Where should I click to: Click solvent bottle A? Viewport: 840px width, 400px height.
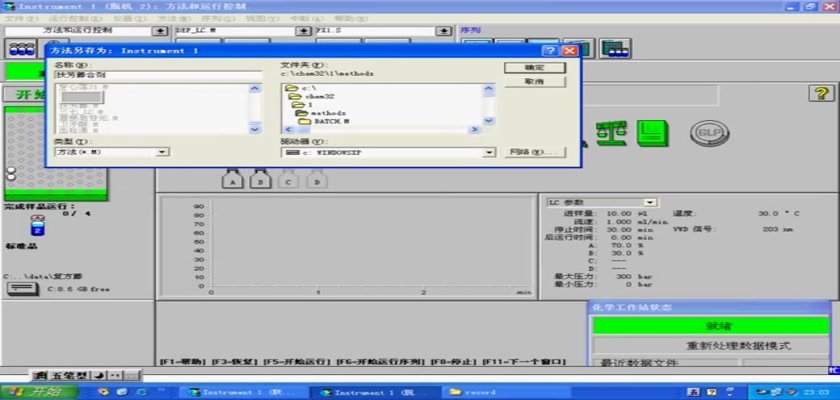tap(232, 178)
